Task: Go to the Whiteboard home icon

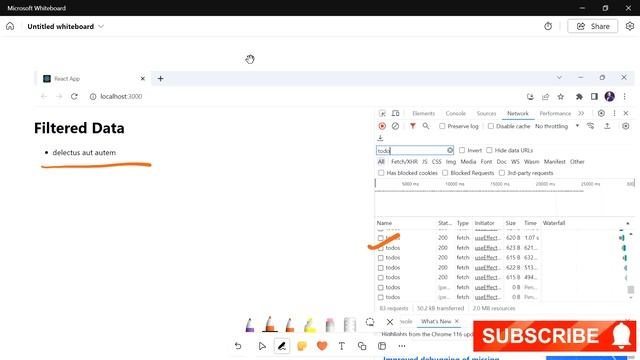Action: (x=10, y=26)
